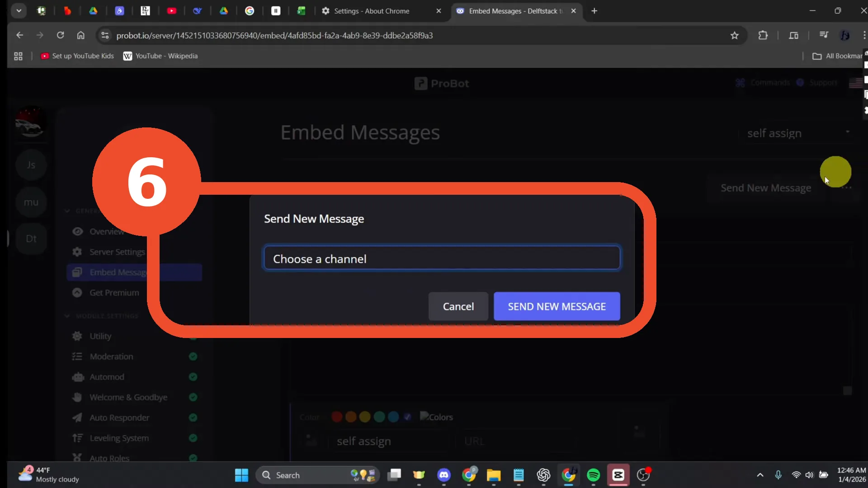The height and width of the screenshot is (488, 868).
Task: Open YouTube - Wikipedia bookmark
Action: pos(160,56)
